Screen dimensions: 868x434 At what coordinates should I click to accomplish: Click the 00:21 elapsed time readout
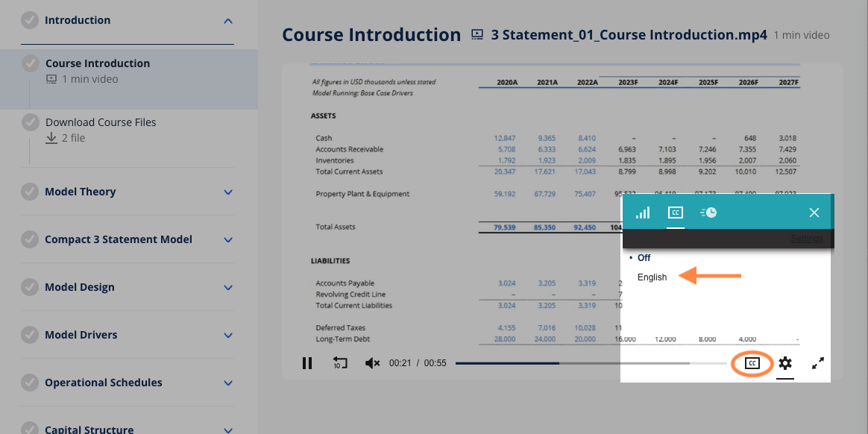400,363
